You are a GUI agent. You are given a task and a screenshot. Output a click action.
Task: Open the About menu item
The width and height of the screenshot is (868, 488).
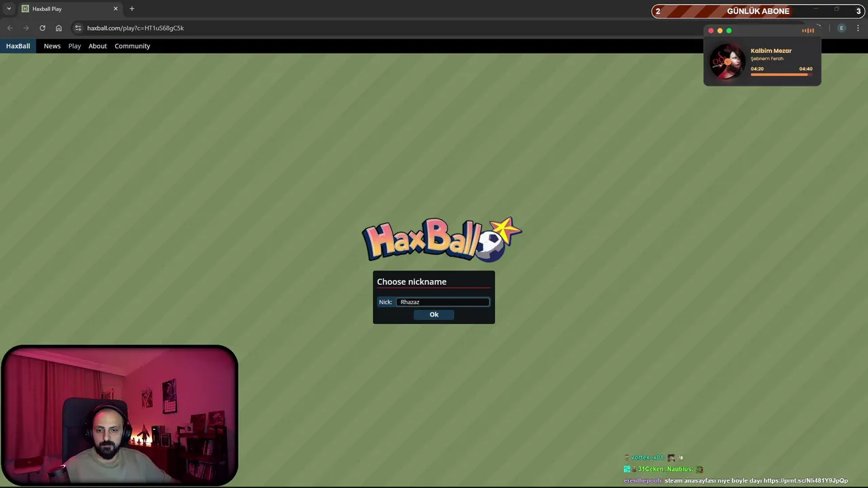coord(98,46)
